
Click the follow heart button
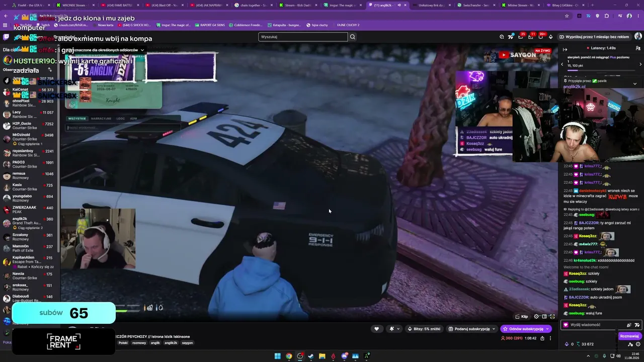(x=376, y=329)
